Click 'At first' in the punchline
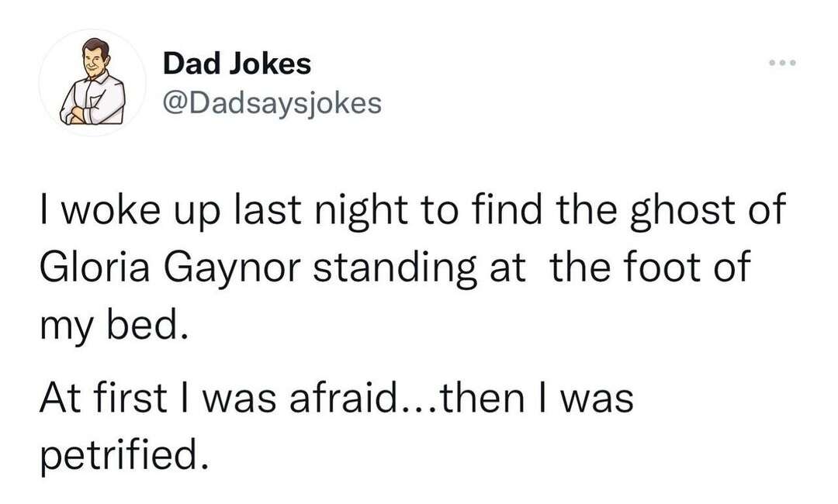The height and width of the screenshot is (504, 838). pos(103,398)
